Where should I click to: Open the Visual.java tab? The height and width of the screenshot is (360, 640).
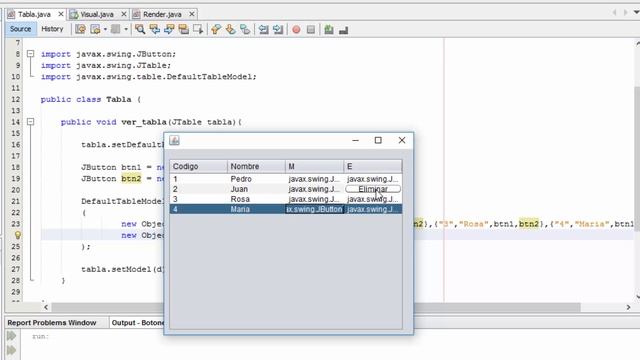click(x=97, y=14)
